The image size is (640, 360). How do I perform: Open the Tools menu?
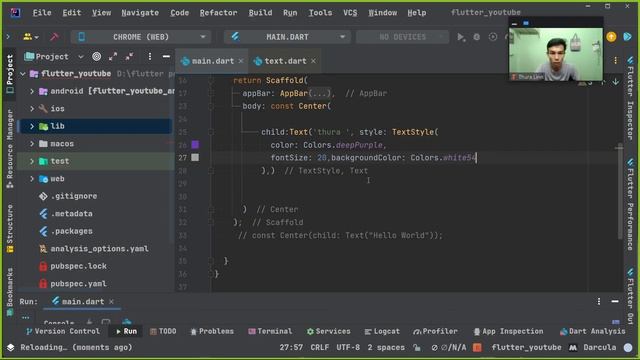[320, 13]
